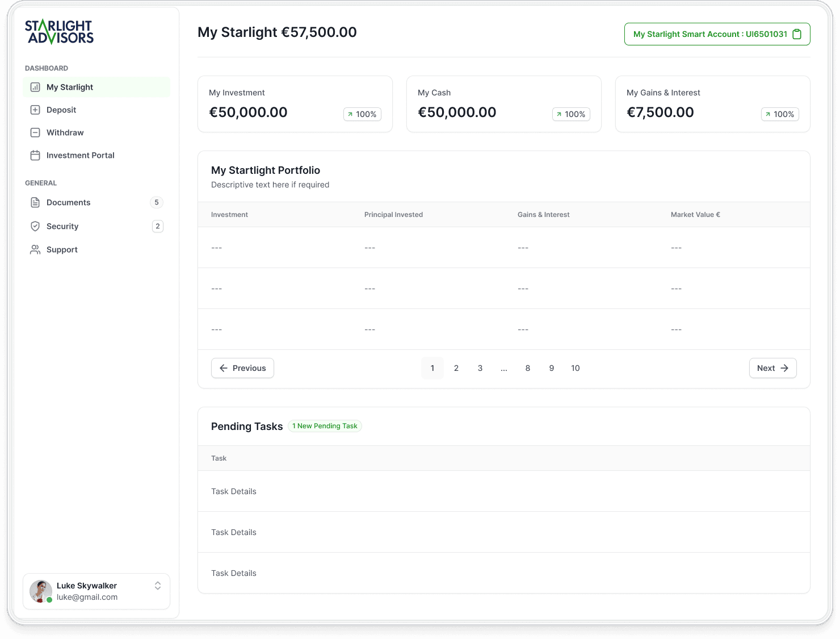This screenshot has width=840, height=639.
Task: Click the Support person icon
Action: [35, 249]
